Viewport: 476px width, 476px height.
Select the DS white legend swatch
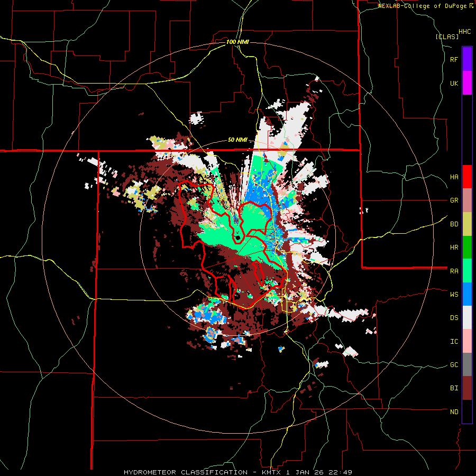coord(467,317)
